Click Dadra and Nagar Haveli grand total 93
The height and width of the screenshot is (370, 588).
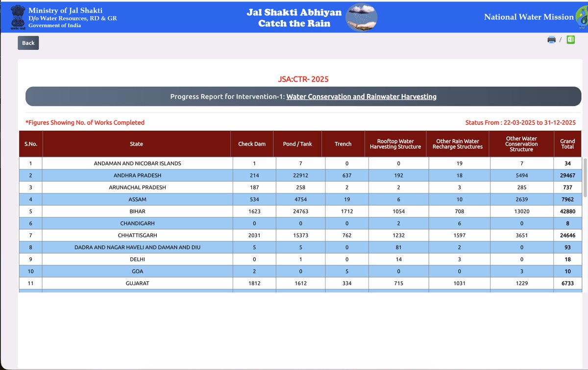pyautogui.click(x=567, y=247)
